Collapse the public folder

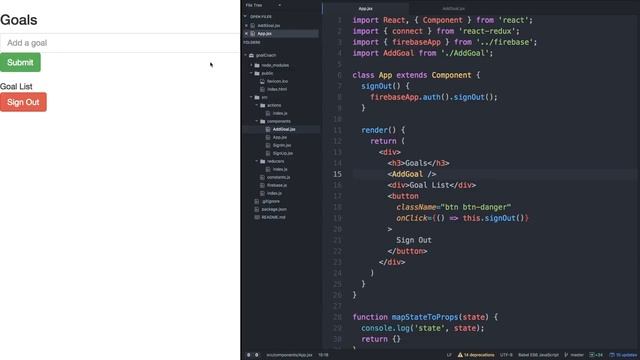tap(251, 73)
